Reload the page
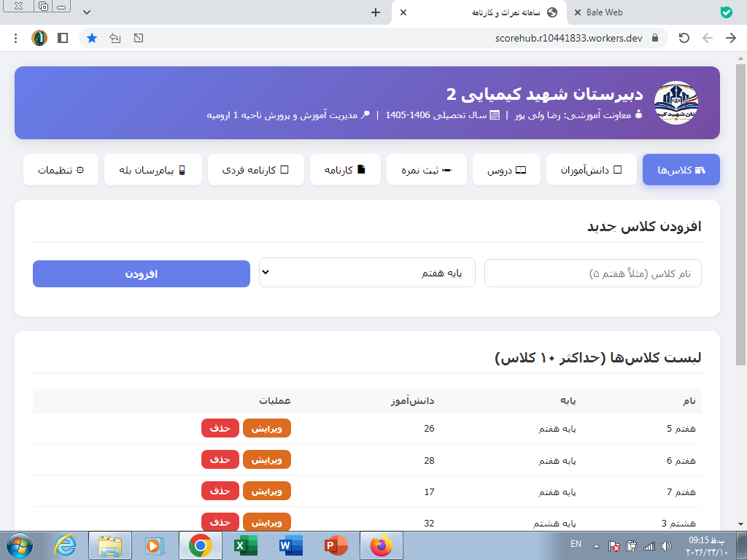 (684, 38)
